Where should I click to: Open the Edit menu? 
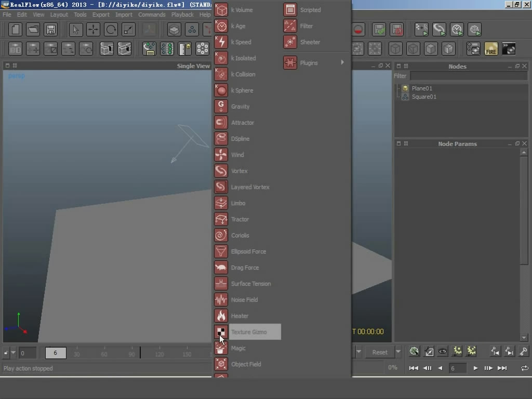(22, 15)
